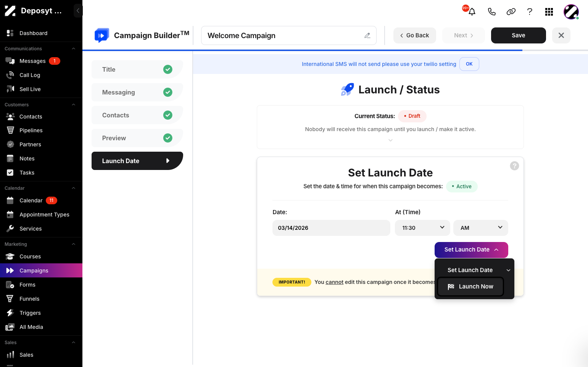Open Sell Live in sidebar

[x=41, y=89]
